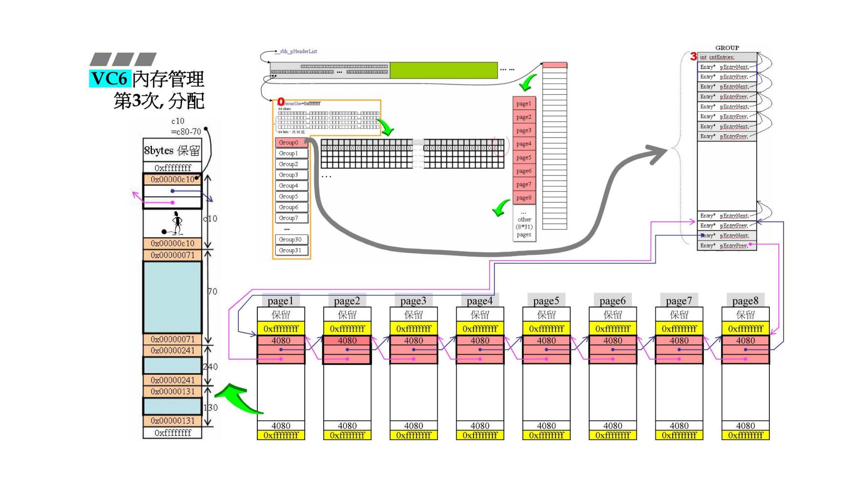Screen dimensions: 868x488
Task: Click the "_sbh_pHeaderList" label
Action: 297,51
